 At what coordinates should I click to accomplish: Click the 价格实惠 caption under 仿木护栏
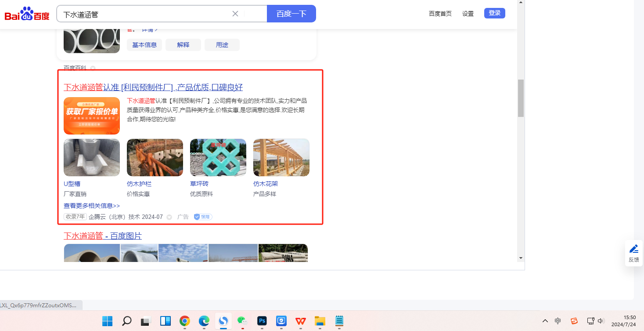tap(139, 194)
